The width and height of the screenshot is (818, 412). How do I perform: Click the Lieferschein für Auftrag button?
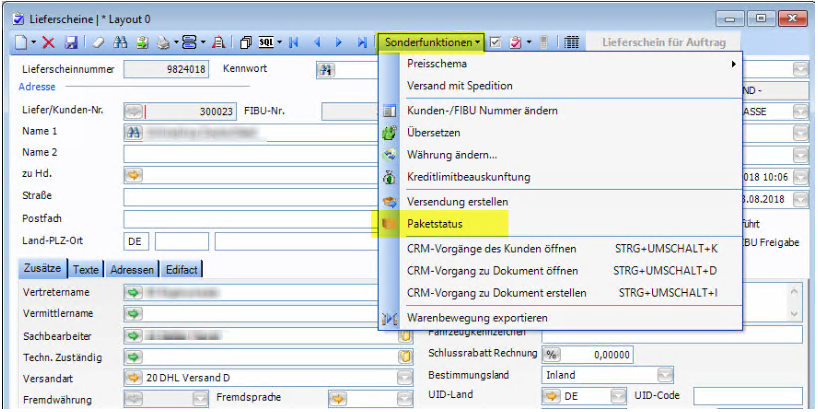661,42
